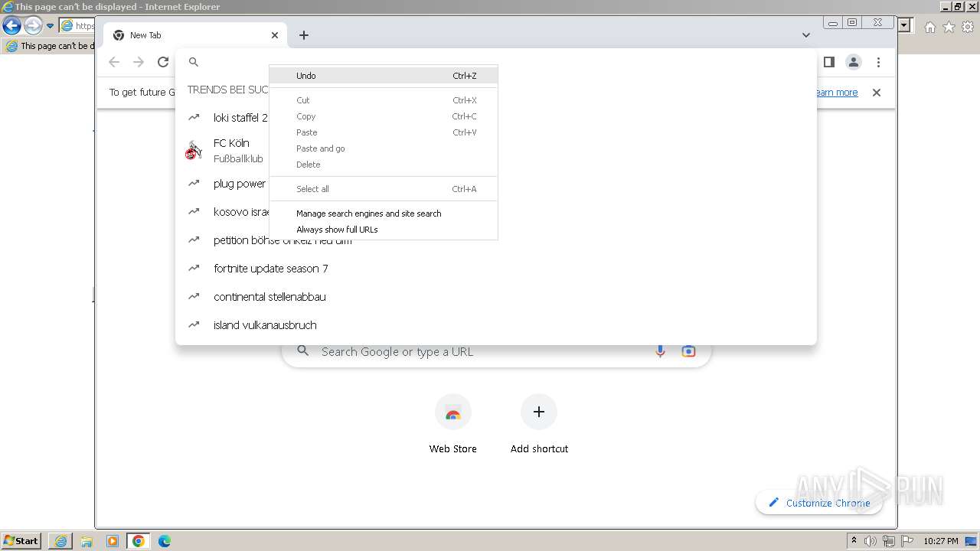Open a new Chrome tab with plus

coord(304,35)
